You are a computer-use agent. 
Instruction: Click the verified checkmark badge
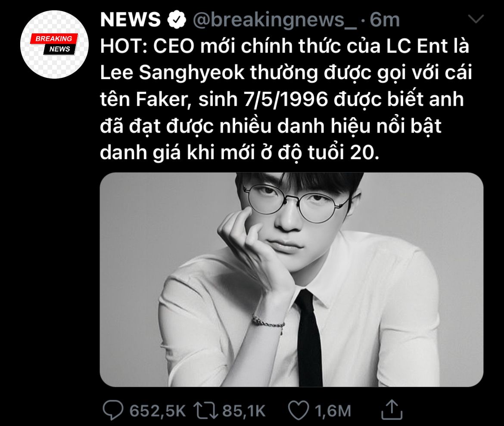[177, 20]
